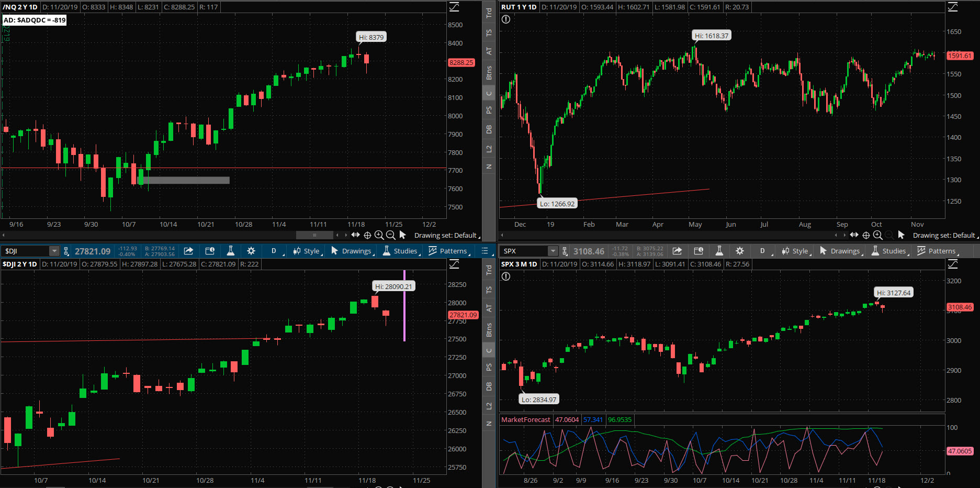
Task: Click the MarketForecast study label on the SPX chart
Action: click(526, 419)
